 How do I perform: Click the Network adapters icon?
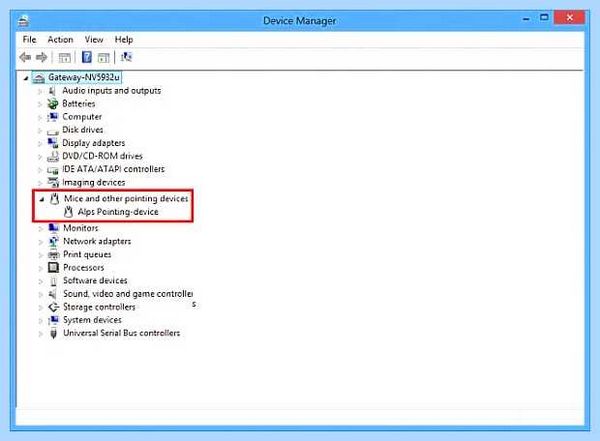pyautogui.click(x=53, y=241)
